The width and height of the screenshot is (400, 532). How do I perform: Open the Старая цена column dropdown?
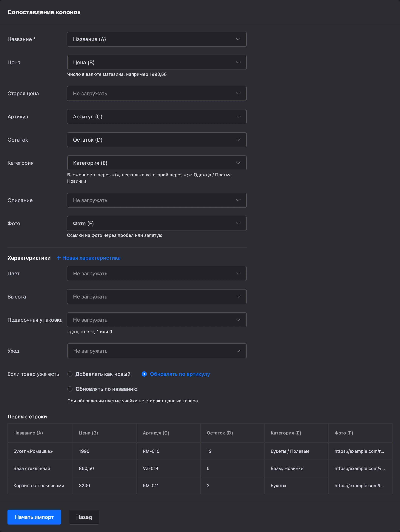(x=157, y=94)
